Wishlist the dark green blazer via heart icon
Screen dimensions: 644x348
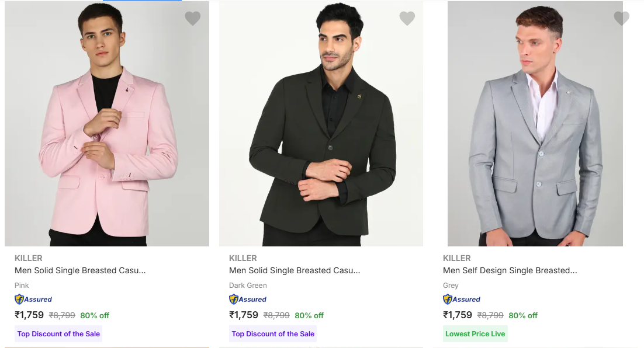point(407,19)
